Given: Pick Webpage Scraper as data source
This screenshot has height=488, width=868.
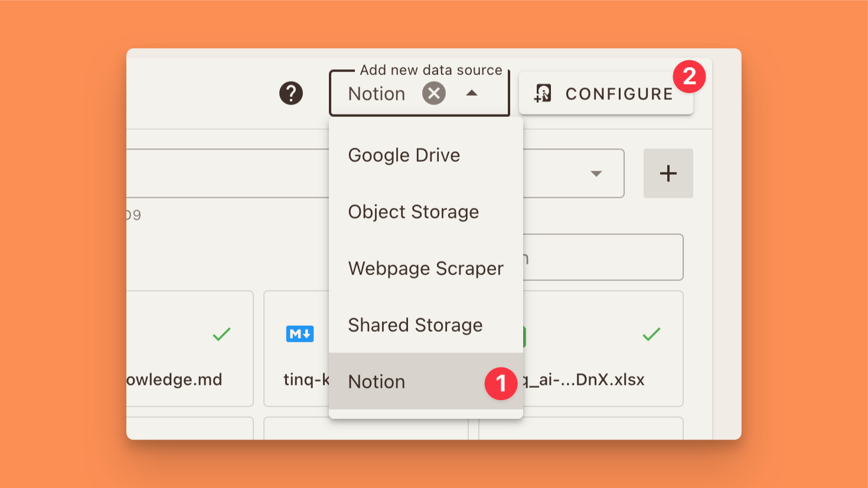Looking at the screenshot, I should [425, 268].
